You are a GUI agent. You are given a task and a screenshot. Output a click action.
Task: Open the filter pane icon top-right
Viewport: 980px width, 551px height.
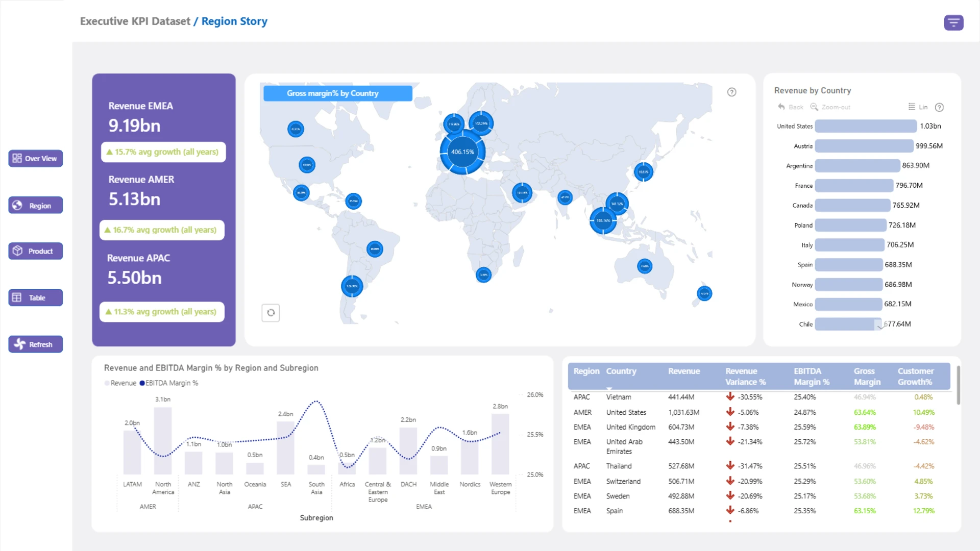[953, 23]
